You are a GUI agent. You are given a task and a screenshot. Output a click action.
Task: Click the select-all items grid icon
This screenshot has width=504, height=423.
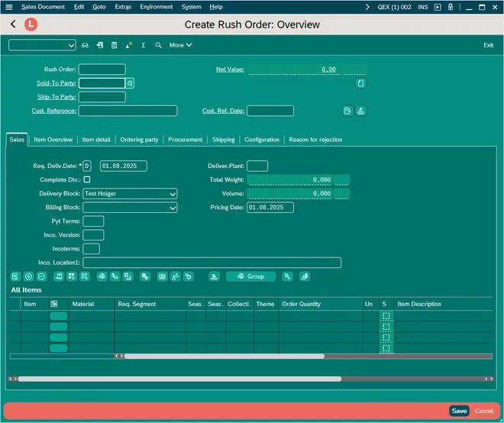pos(71,276)
